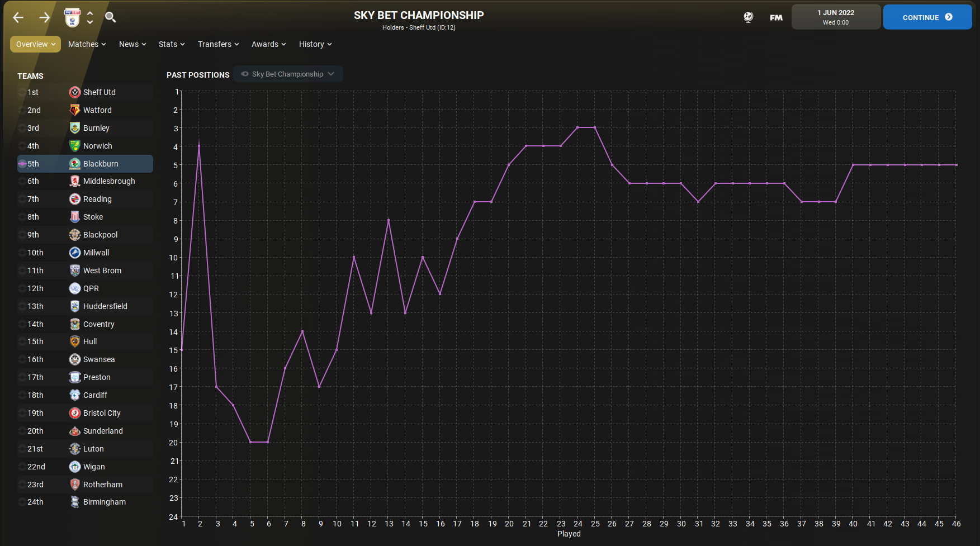Expand the Matches menu

87,44
